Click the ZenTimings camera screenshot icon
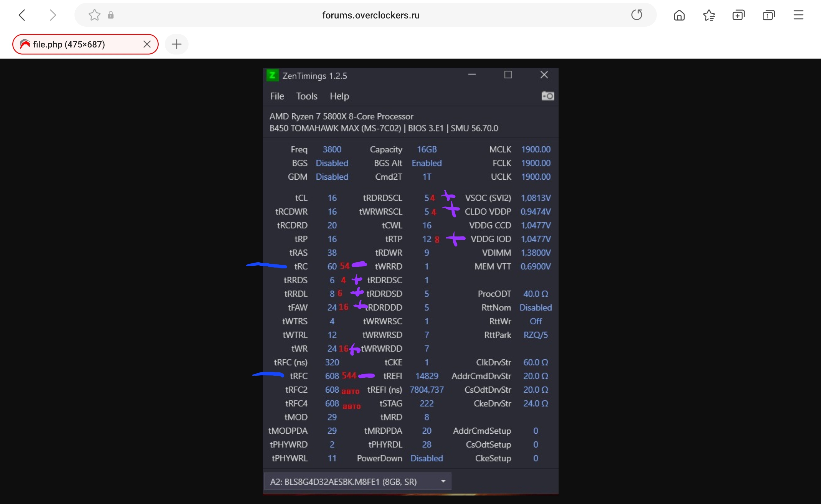The width and height of the screenshot is (821, 504). (547, 96)
